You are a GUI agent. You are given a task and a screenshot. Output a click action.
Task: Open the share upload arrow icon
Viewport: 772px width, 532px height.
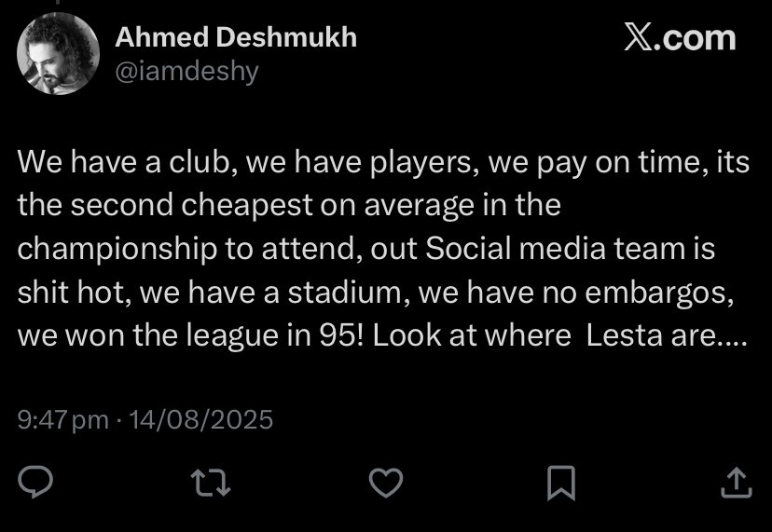737,483
